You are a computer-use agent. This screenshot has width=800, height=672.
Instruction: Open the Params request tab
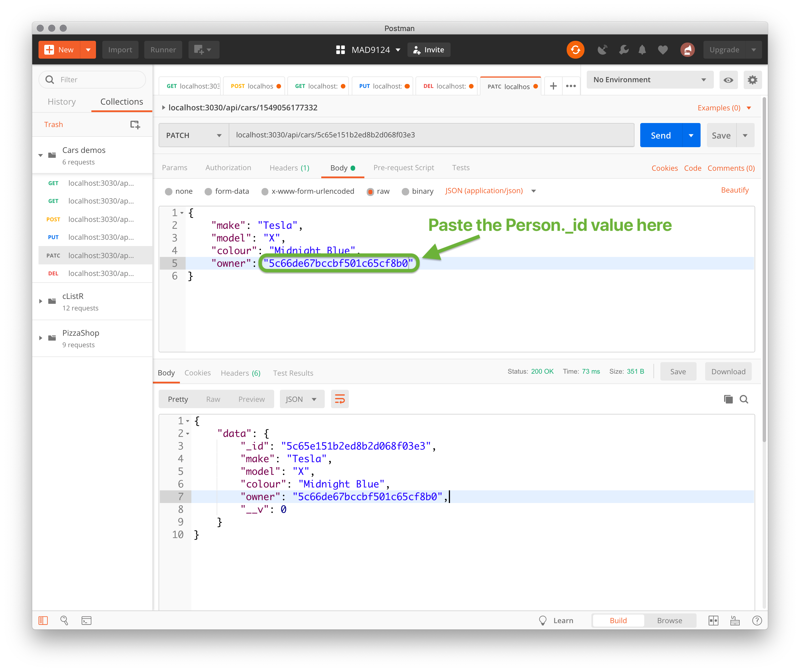coord(174,168)
